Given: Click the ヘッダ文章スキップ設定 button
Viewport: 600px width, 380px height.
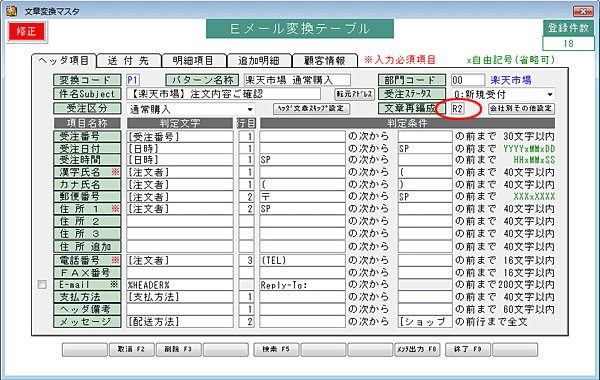Looking at the screenshot, I should [x=311, y=109].
